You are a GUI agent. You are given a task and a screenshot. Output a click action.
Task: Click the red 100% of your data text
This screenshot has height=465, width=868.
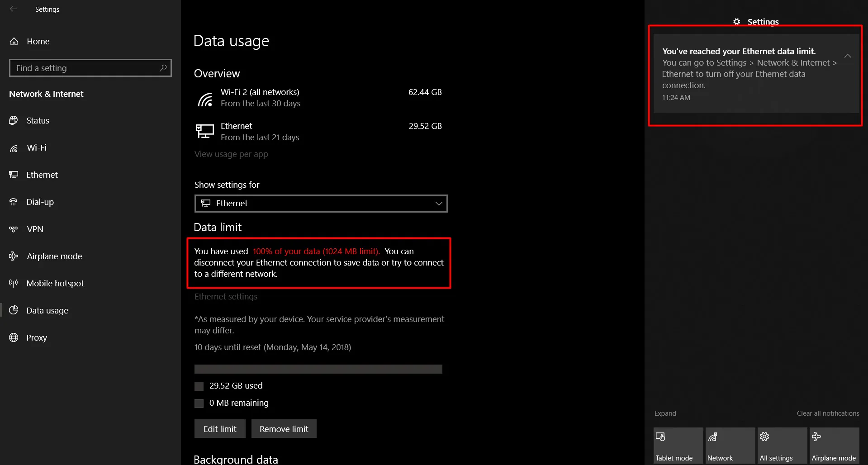coord(316,251)
